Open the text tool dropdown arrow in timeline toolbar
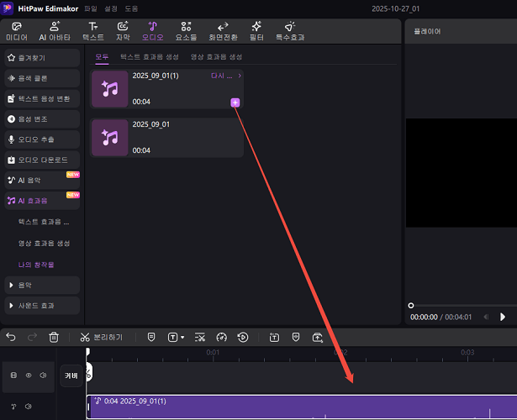517x420 pixels. pos(182,338)
